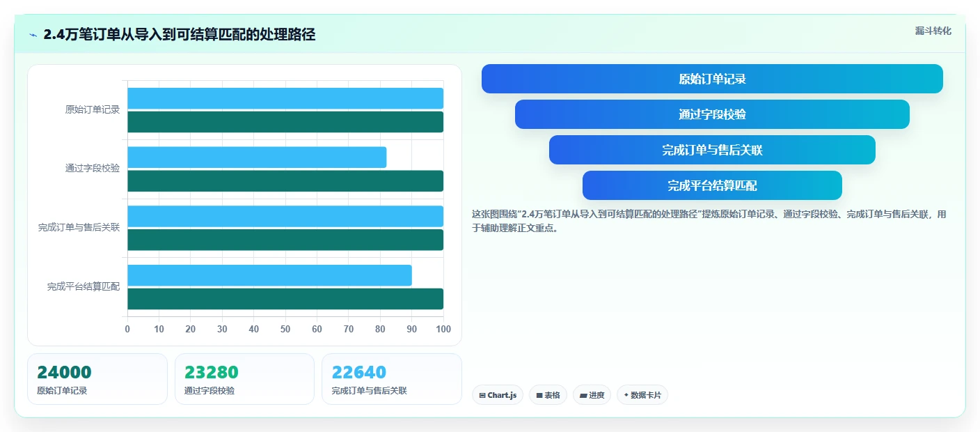Click the dark green bar for 完成订单与售后关联
980x432 pixels.
coord(285,240)
